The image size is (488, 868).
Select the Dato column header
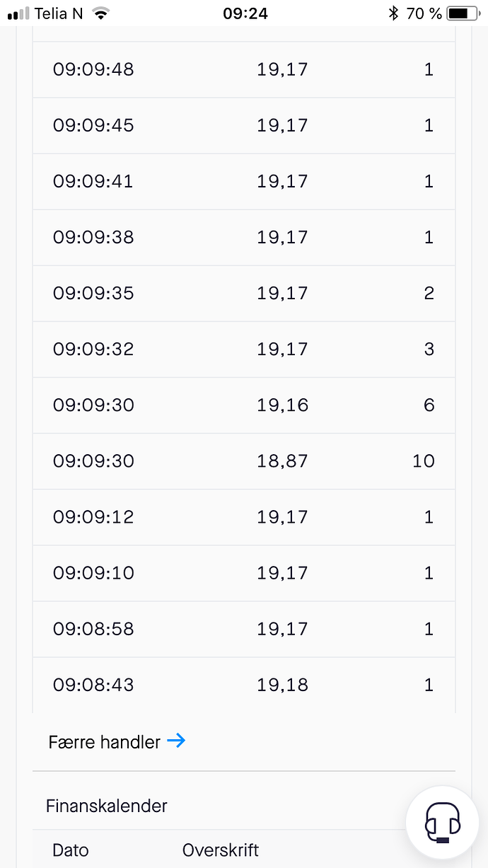71,850
